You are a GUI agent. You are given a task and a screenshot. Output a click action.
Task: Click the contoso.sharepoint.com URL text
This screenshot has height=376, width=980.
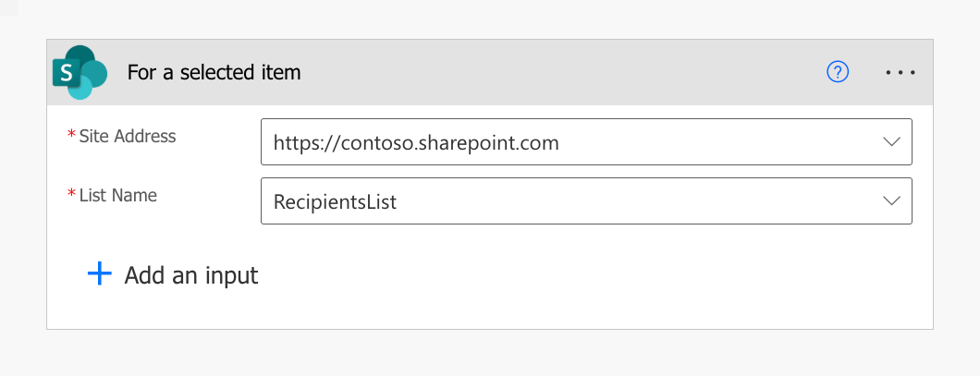click(x=416, y=143)
